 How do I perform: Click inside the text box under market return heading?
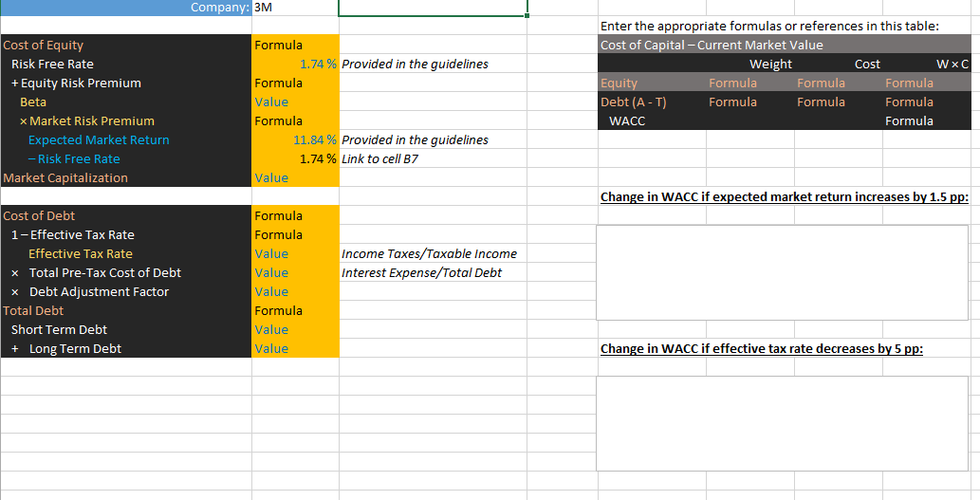(782, 272)
